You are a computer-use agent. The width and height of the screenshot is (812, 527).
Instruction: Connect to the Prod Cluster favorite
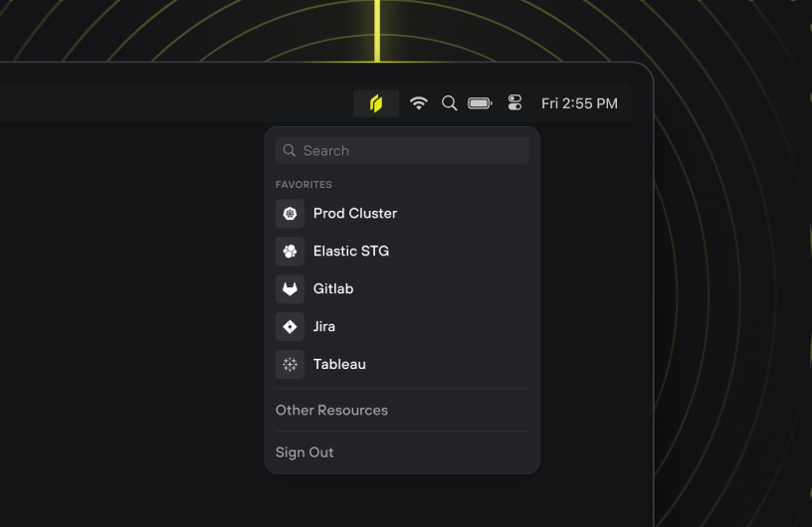(355, 214)
